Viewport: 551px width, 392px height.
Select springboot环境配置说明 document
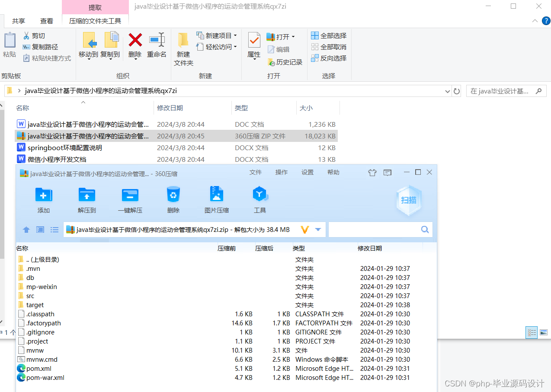point(65,148)
